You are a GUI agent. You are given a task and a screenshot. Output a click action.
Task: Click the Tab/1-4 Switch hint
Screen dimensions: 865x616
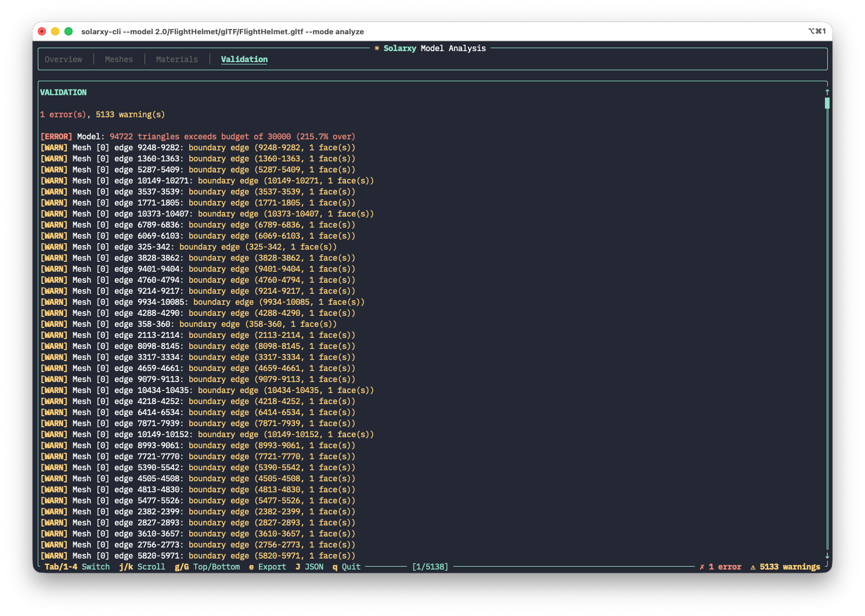tap(77, 567)
